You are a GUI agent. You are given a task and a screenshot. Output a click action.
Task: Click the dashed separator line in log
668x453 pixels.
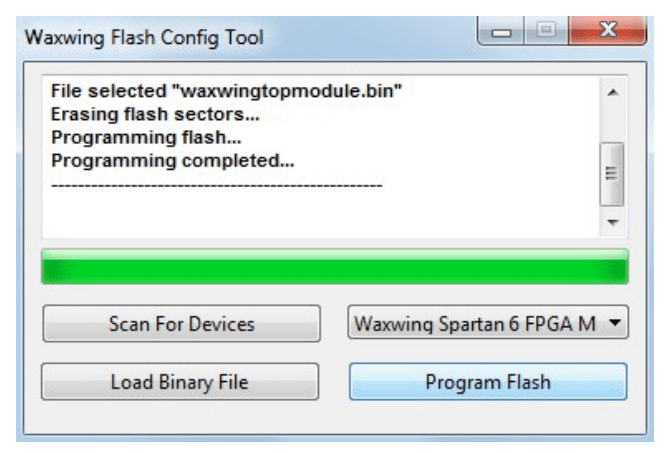tap(215, 184)
